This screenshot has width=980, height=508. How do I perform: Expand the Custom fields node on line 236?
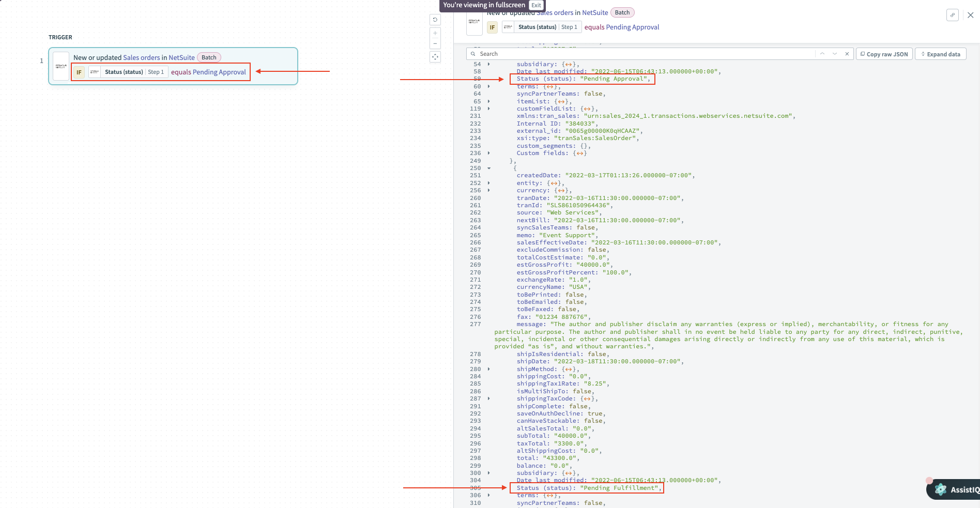488,153
